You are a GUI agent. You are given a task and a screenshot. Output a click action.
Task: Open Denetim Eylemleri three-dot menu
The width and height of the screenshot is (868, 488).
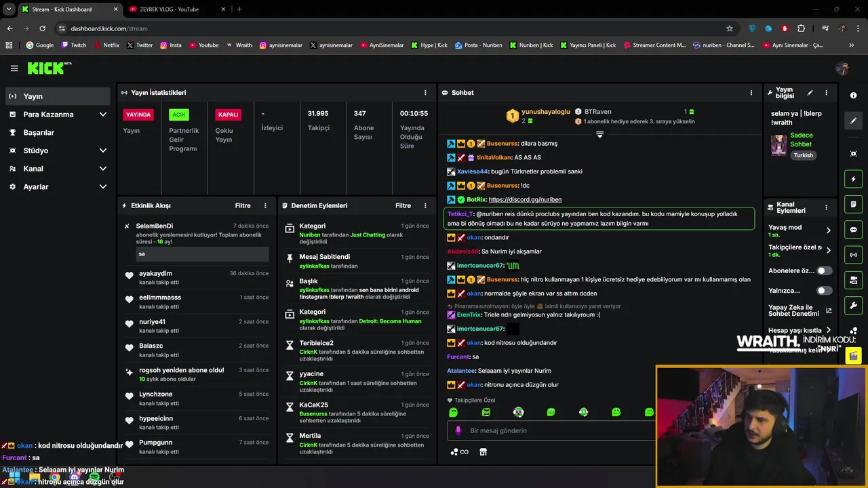coord(425,205)
